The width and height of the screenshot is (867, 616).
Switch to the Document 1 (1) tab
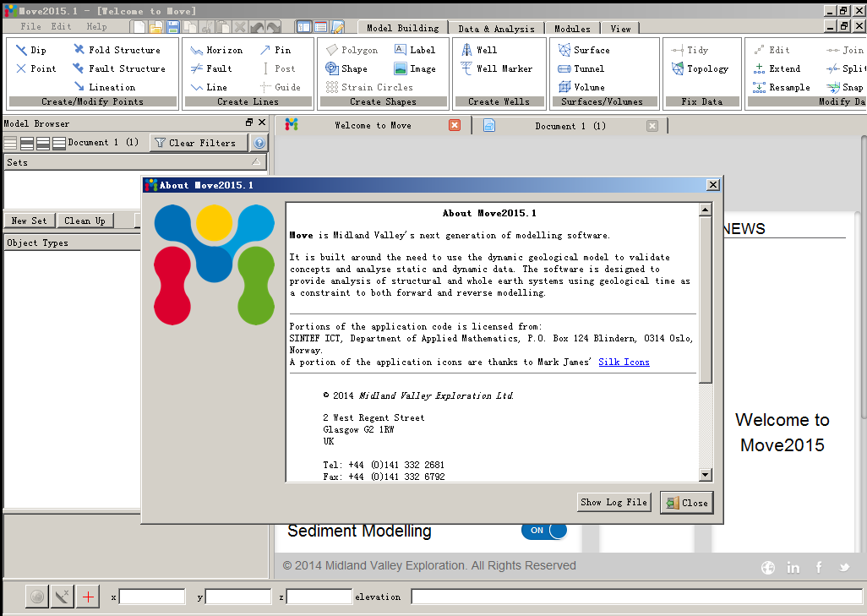coord(570,126)
